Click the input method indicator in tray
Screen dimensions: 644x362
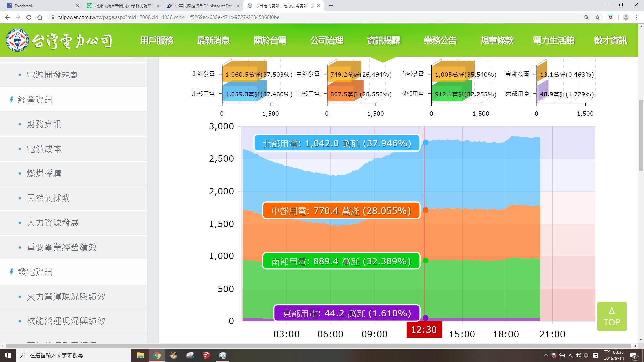(x=596, y=355)
